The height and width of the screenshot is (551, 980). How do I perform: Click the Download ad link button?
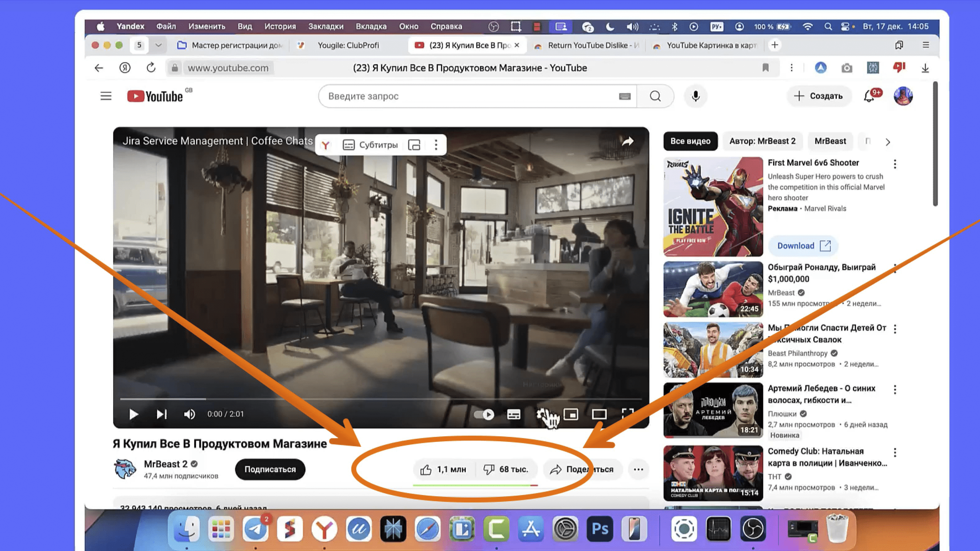click(x=803, y=246)
